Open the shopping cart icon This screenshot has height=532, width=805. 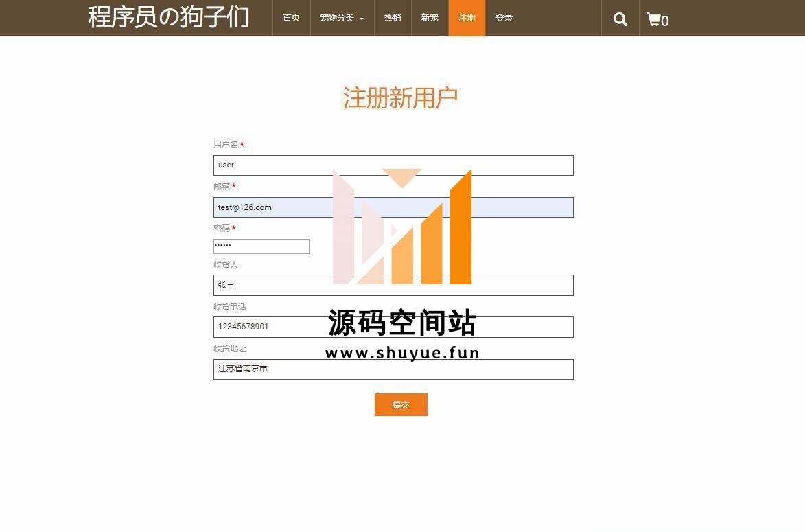coord(657,19)
